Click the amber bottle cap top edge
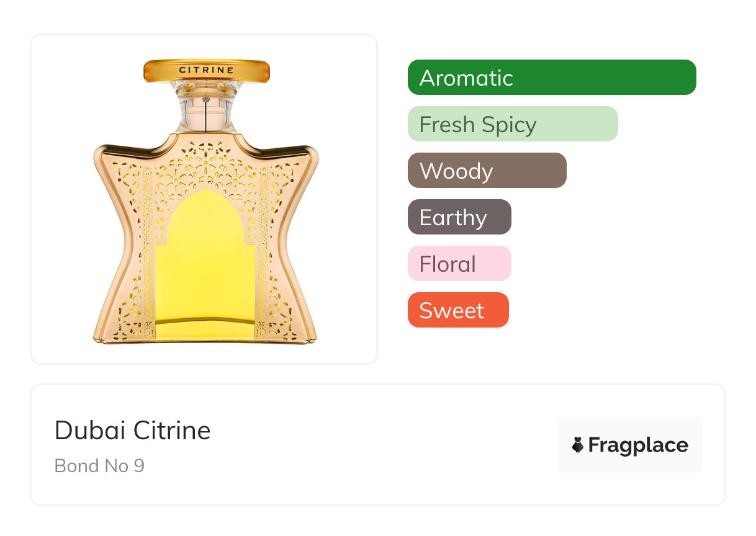 (x=206, y=61)
